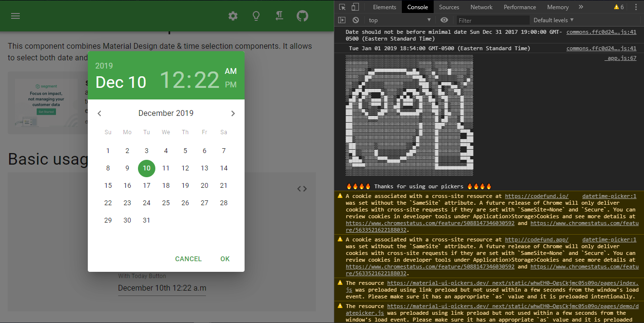The width and height of the screenshot is (644, 323).
Task: Open the Default levels dropdown
Action: click(x=553, y=20)
